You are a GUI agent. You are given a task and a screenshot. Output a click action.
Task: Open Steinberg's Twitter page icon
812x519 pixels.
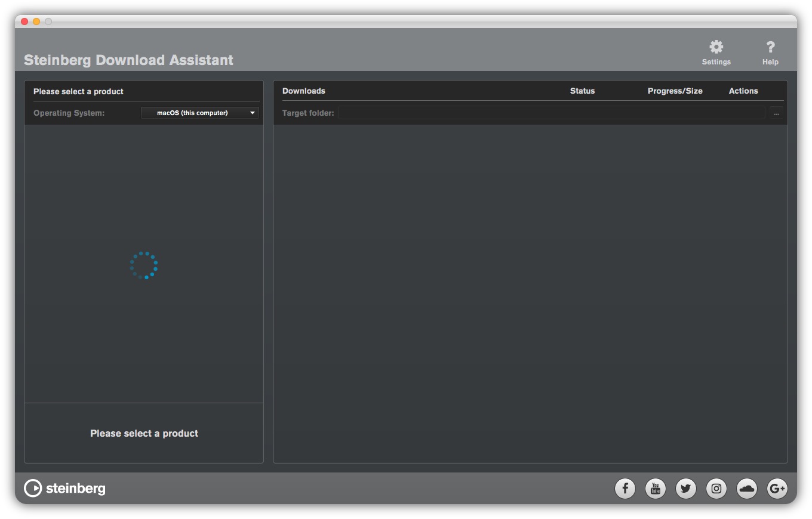[686, 489]
